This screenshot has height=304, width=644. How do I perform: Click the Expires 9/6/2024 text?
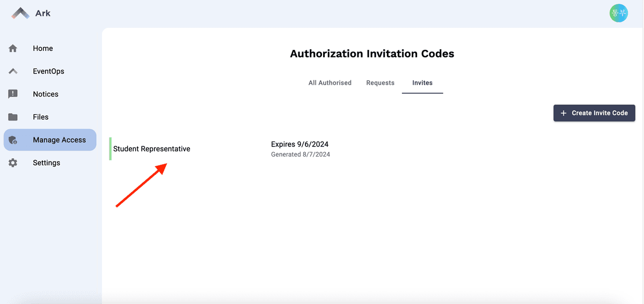(x=299, y=144)
